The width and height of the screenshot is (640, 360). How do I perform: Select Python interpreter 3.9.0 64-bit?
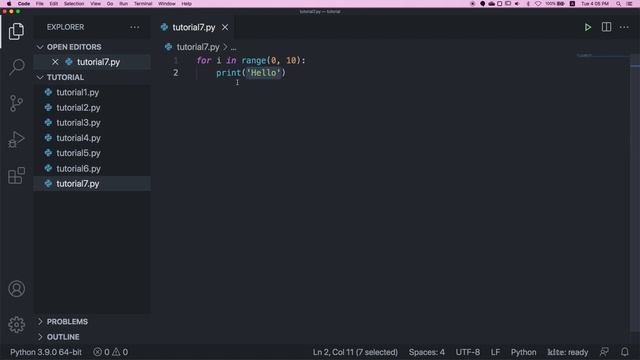click(x=46, y=352)
